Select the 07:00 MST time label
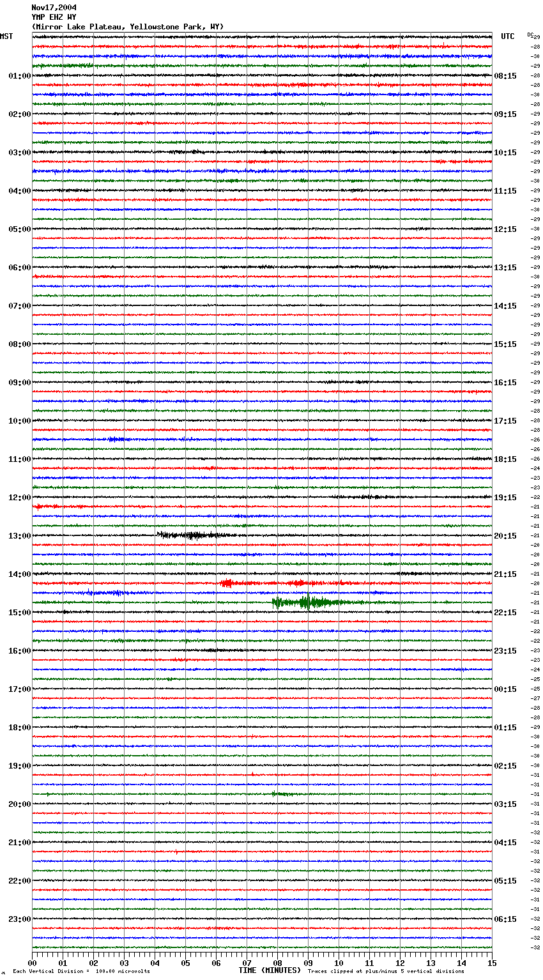Image resolution: width=543 pixels, height=980 pixels. 20,306
